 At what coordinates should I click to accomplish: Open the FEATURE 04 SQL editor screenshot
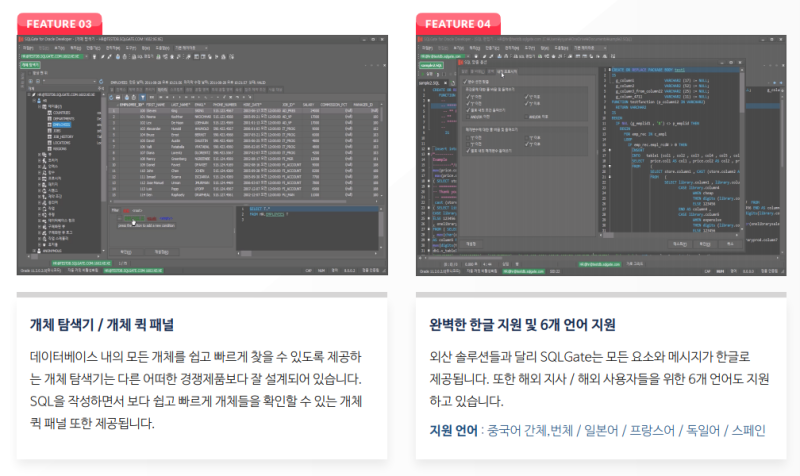click(x=601, y=155)
